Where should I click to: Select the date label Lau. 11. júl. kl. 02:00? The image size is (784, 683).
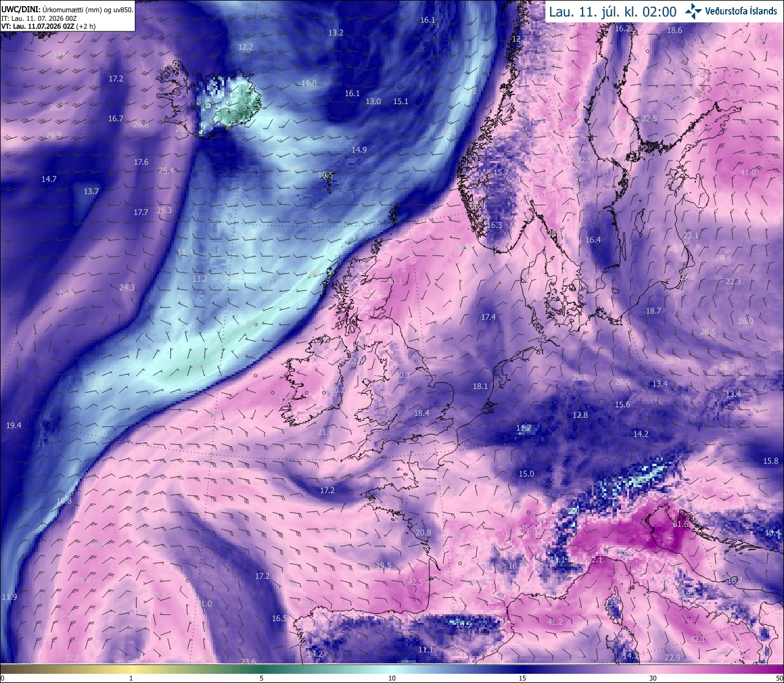[612, 12]
